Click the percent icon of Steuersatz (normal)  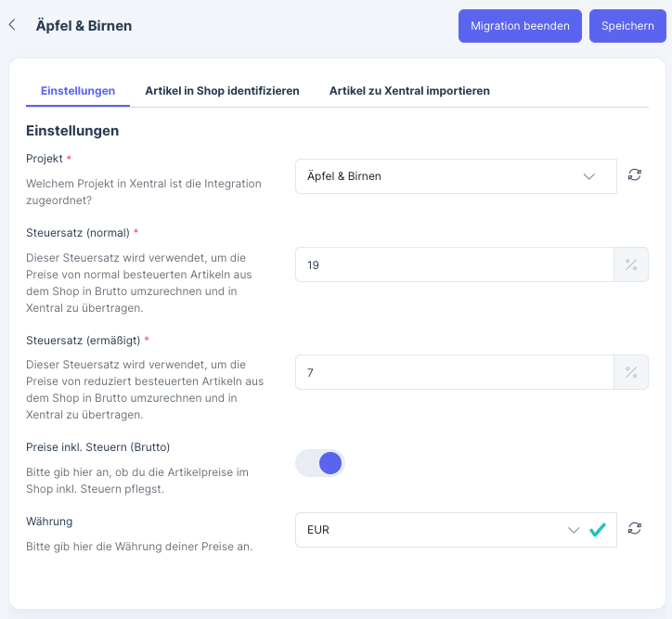click(x=631, y=264)
